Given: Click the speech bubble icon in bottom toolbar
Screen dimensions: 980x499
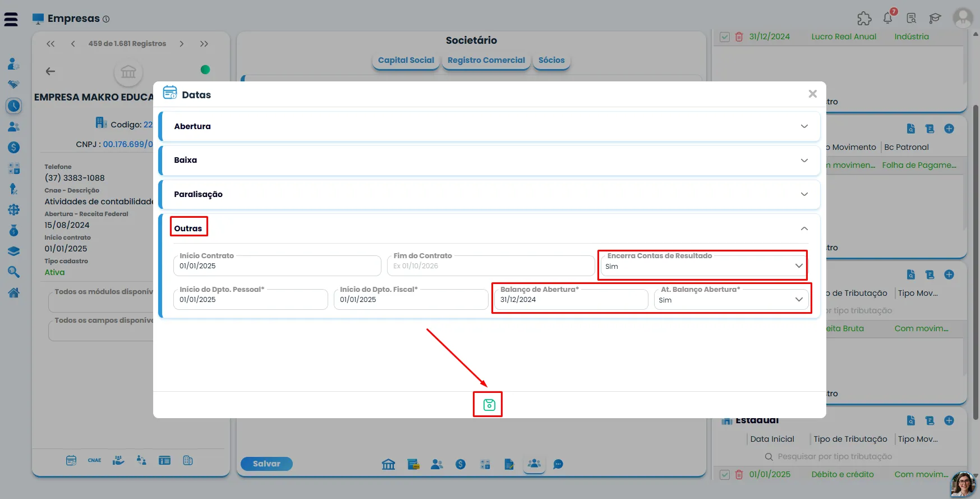Looking at the screenshot, I should 558,464.
